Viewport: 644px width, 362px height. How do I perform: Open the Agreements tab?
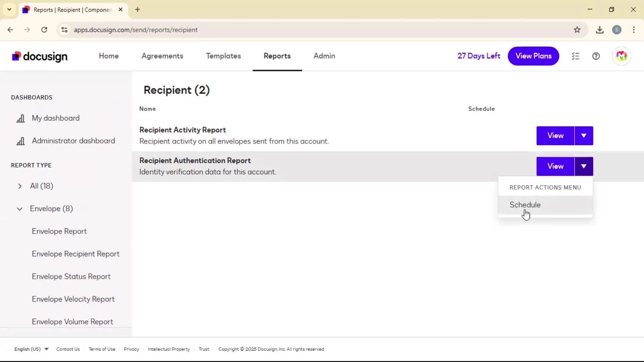[162, 56]
